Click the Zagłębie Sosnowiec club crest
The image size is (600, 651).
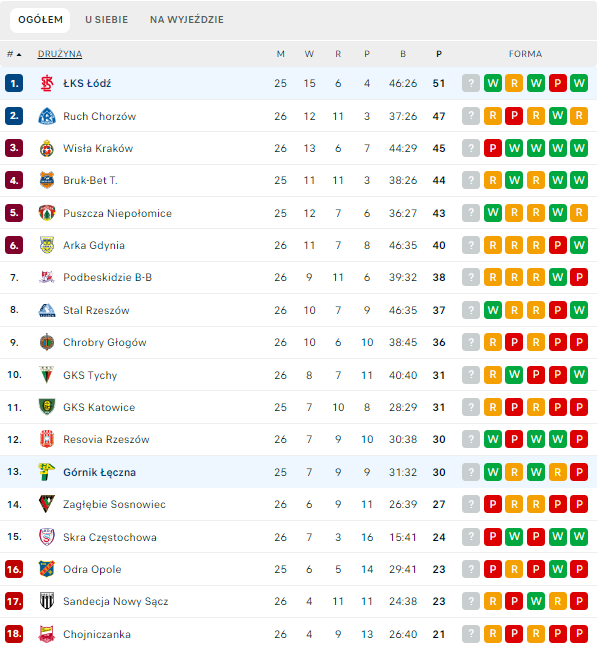click(46, 504)
